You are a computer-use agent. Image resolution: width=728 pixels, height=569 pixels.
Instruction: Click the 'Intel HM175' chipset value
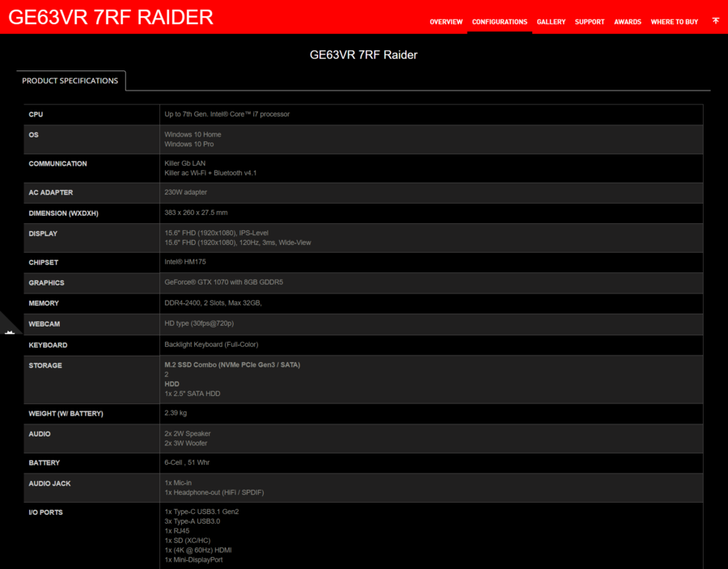(184, 262)
